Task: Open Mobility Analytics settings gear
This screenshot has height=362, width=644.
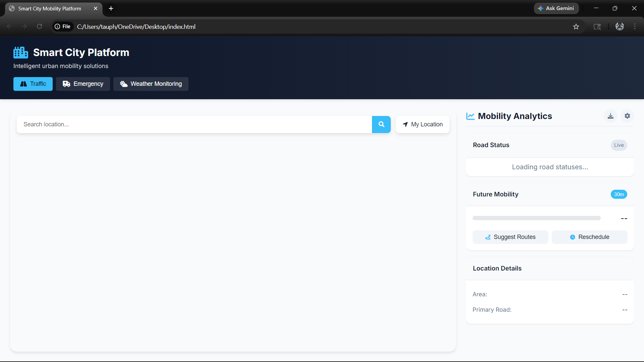Action: [x=627, y=116]
